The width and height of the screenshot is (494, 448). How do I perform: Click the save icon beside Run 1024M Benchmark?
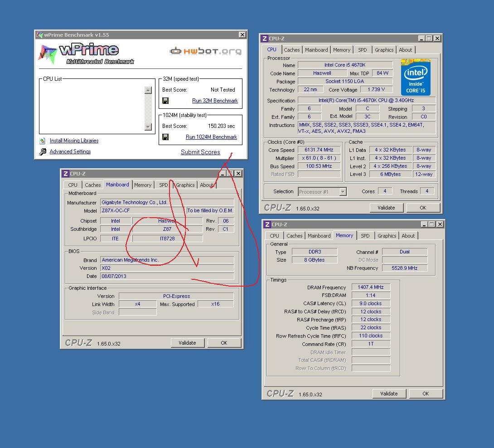pyautogui.click(x=165, y=137)
